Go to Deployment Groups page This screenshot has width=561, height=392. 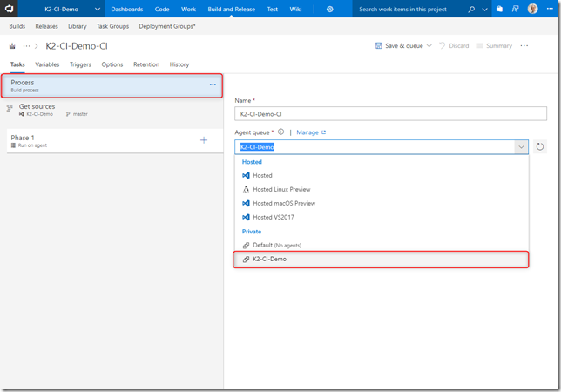[167, 26]
